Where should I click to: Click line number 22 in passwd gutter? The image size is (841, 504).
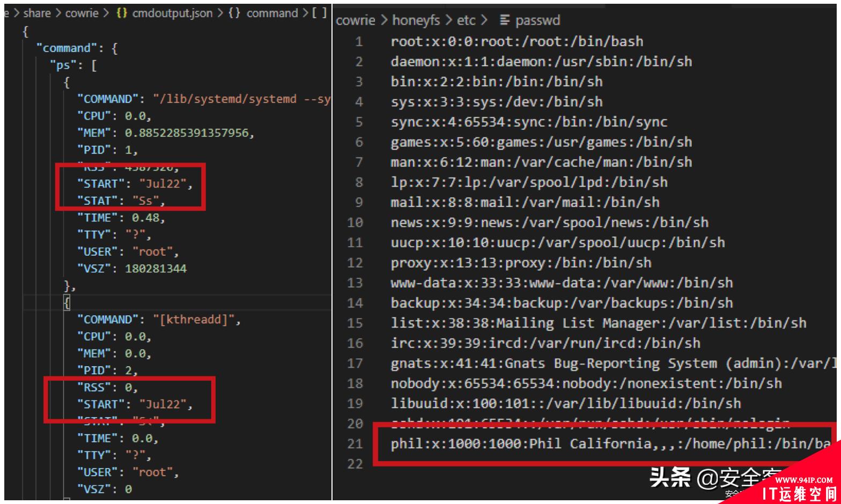pyautogui.click(x=355, y=464)
